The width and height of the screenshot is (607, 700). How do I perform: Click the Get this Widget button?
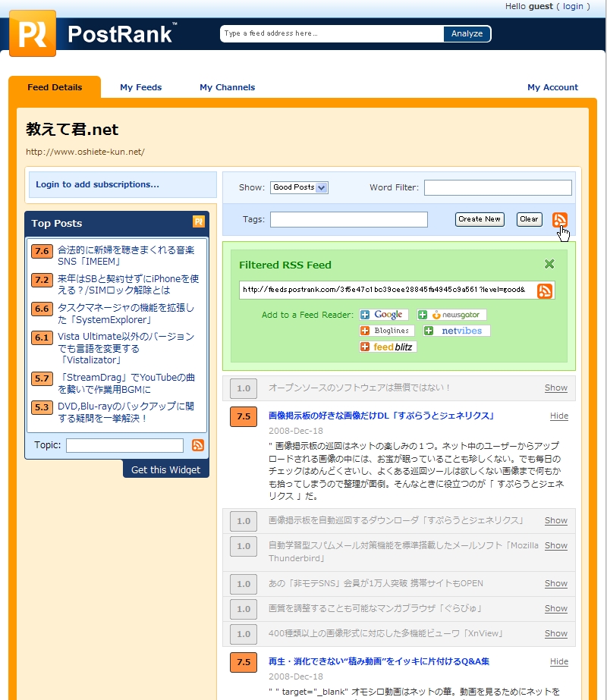[x=165, y=469]
